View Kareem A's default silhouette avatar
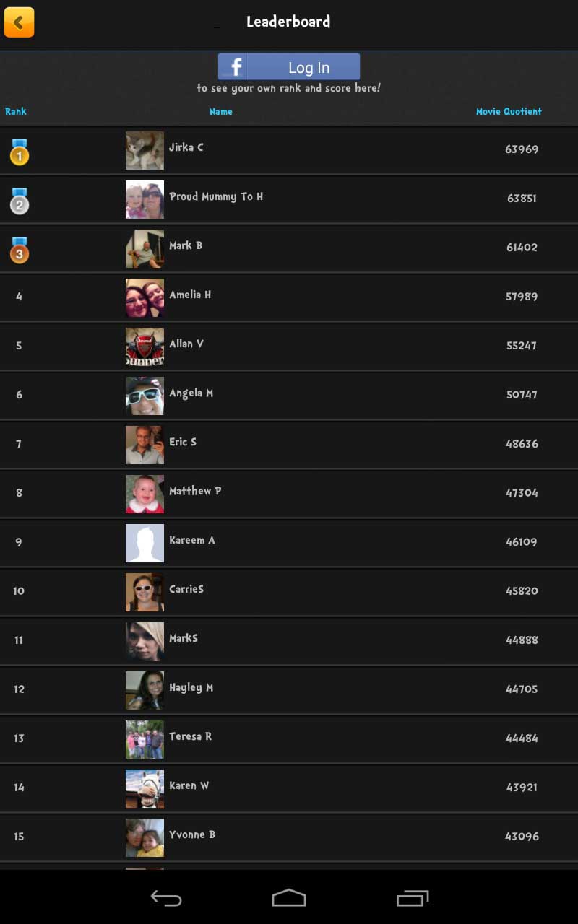This screenshot has width=578, height=924. pyautogui.click(x=144, y=543)
